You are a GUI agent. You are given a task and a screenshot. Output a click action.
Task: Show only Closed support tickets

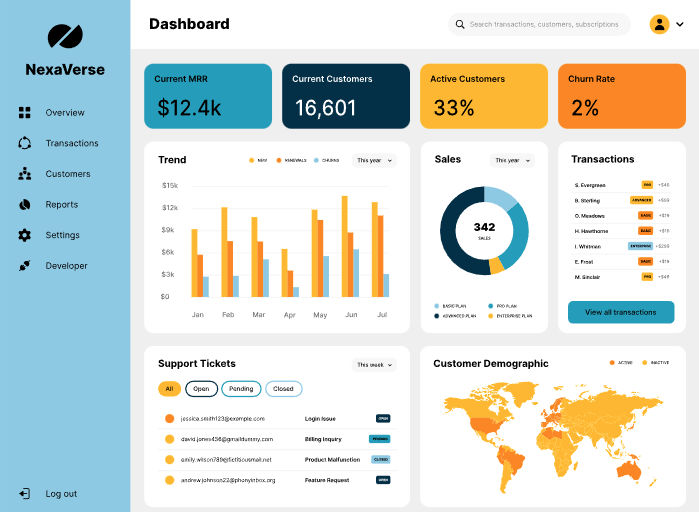pyautogui.click(x=283, y=389)
